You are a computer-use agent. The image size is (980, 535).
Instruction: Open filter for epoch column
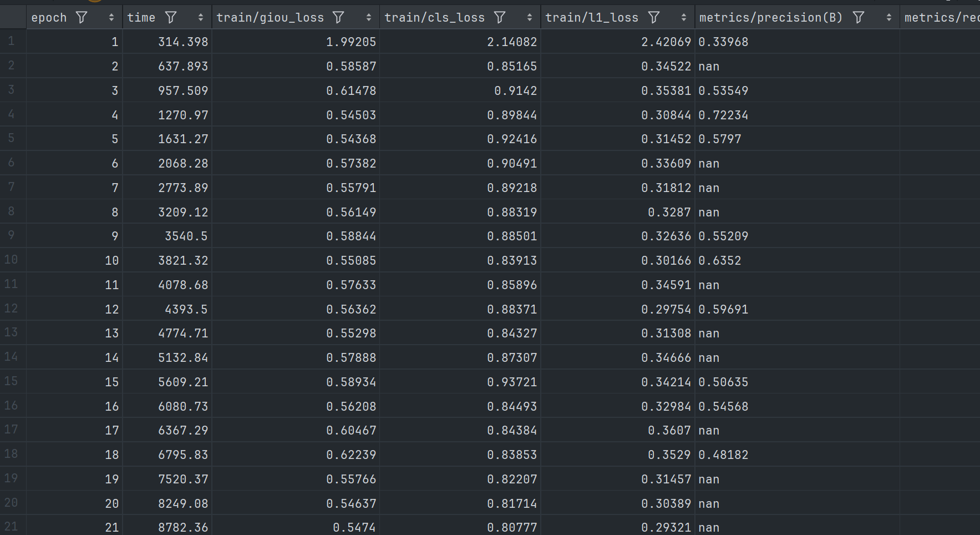tap(82, 18)
